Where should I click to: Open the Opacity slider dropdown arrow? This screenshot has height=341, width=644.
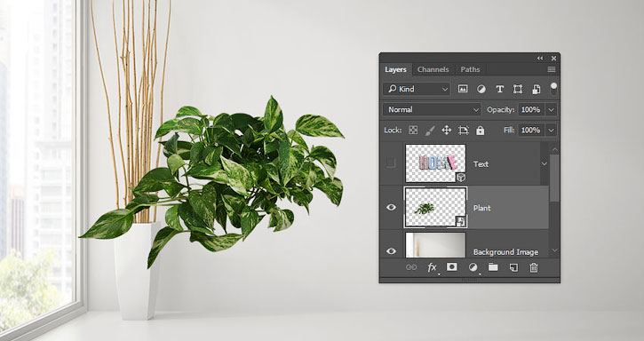tap(552, 110)
